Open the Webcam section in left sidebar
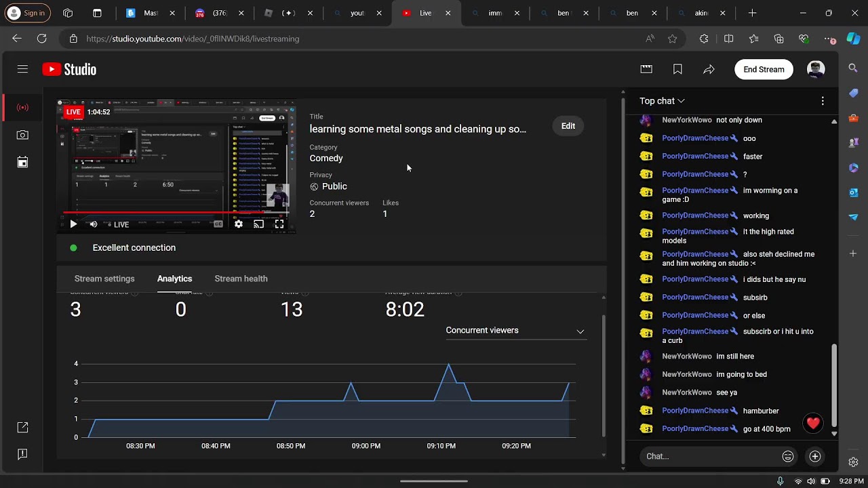Image resolution: width=868 pixels, height=488 pixels. point(22,135)
